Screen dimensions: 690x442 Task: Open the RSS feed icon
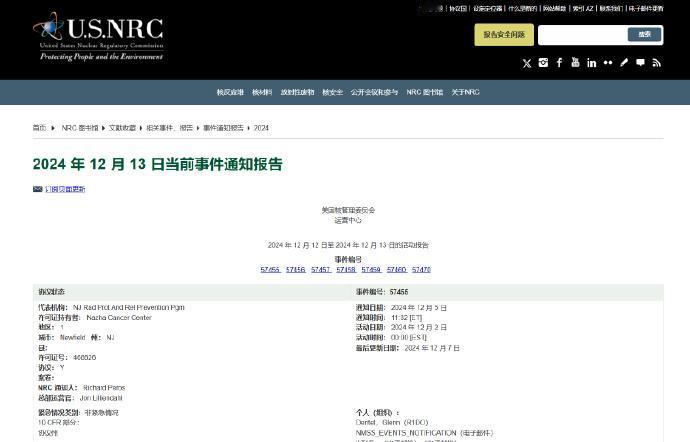coord(657,63)
